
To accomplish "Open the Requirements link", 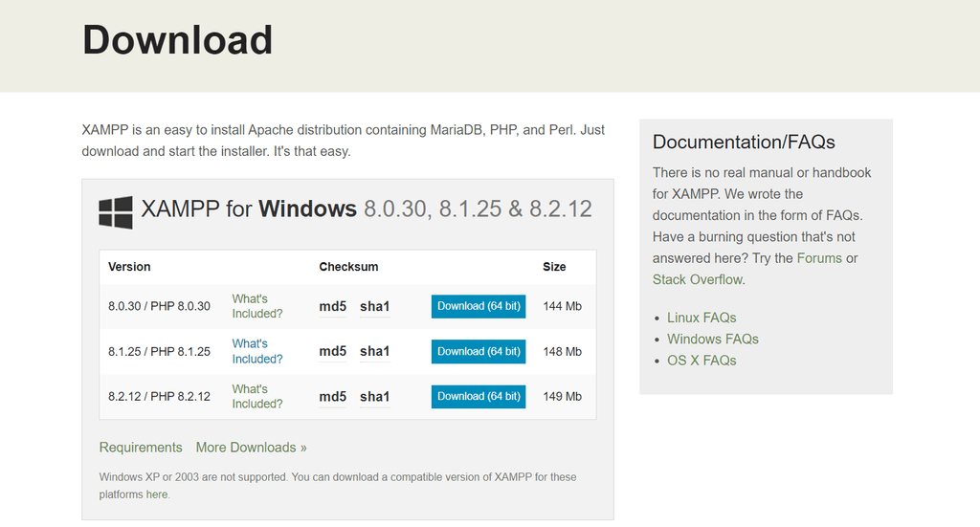I will [141, 448].
